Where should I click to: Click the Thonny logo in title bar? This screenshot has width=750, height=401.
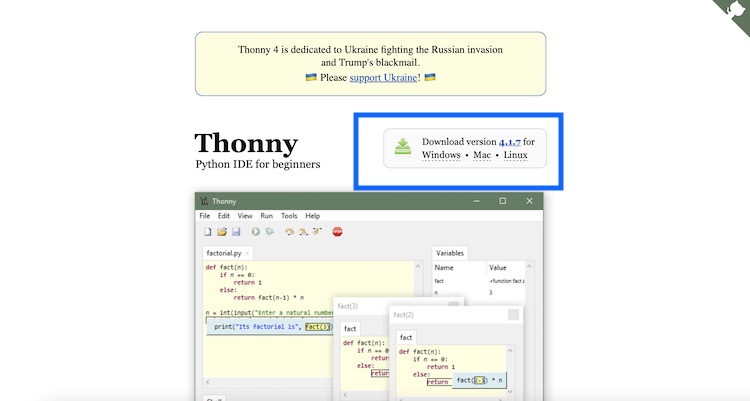click(x=204, y=201)
